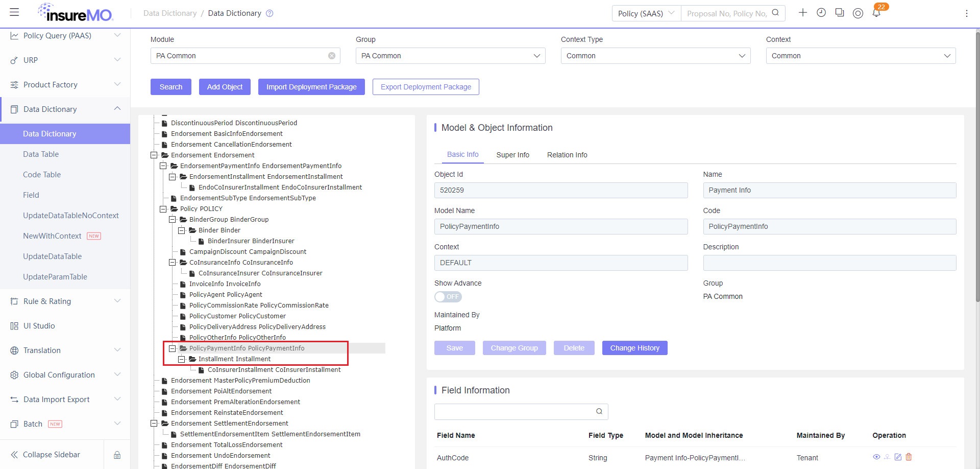Click the circular target icon in header
Image resolution: width=980 pixels, height=469 pixels.
[x=858, y=13]
